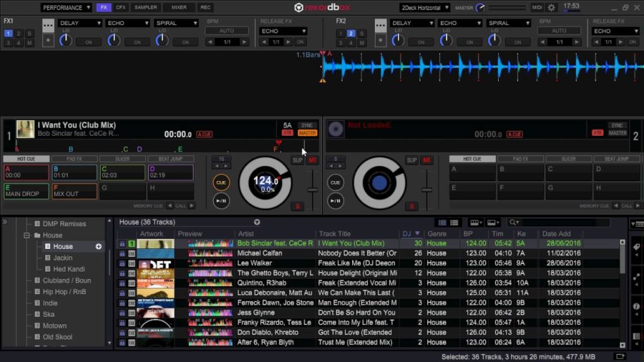Click the deck 2 jog wheel

tap(379, 183)
